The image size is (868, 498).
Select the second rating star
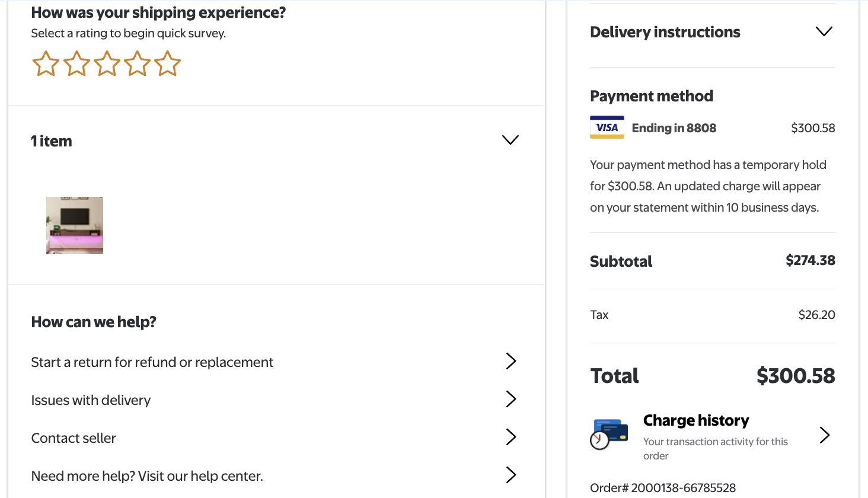coord(76,64)
